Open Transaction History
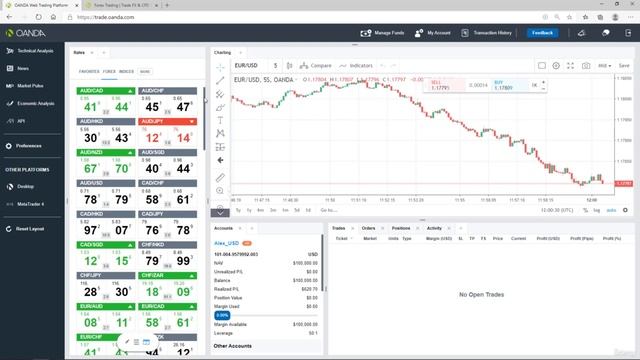This screenshot has width=640, height=360. [487, 33]
